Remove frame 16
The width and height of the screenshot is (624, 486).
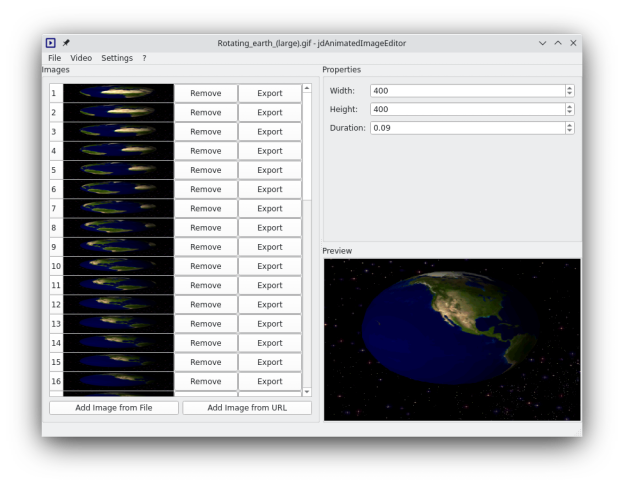(206, 381)
